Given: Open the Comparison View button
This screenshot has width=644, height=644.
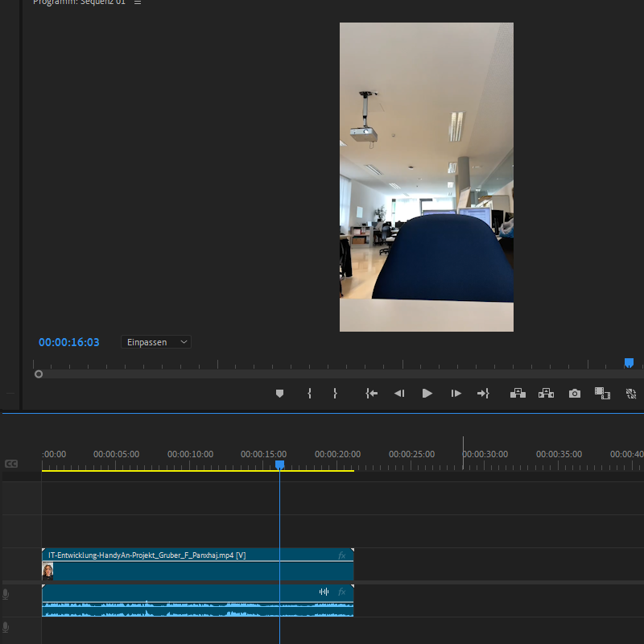Looking at the screenshot, I should click(602, 394).
